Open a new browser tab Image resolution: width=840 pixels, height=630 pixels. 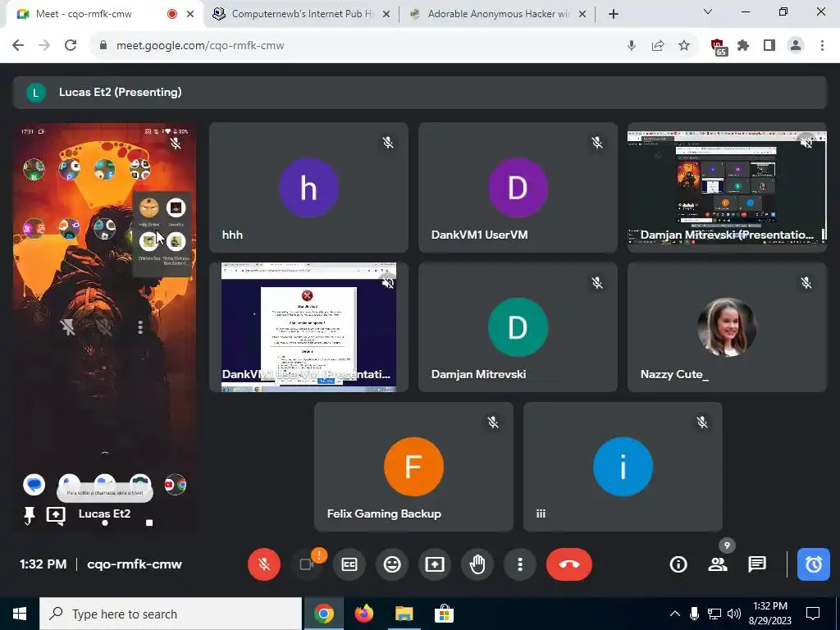[614, 14]
